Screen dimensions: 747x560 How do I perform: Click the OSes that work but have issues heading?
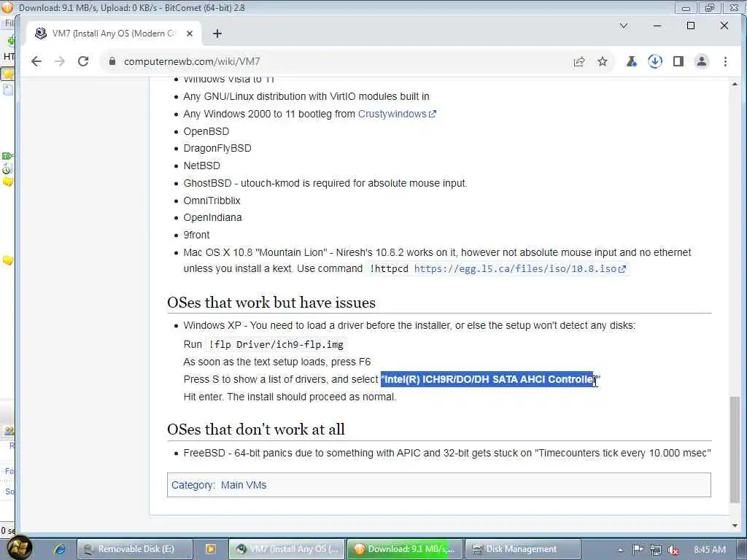(271, 303)
